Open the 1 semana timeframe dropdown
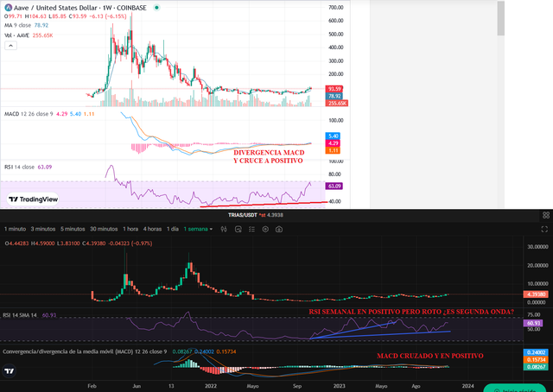 (198, 229)
